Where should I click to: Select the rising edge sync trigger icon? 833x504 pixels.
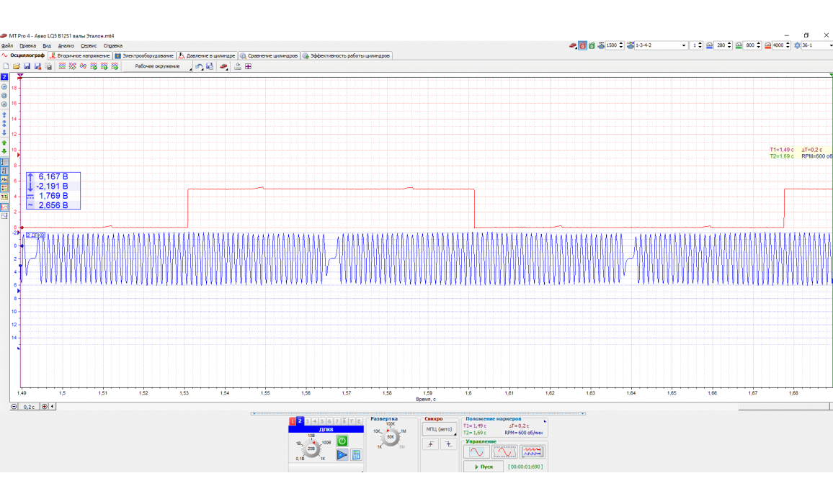430,445
